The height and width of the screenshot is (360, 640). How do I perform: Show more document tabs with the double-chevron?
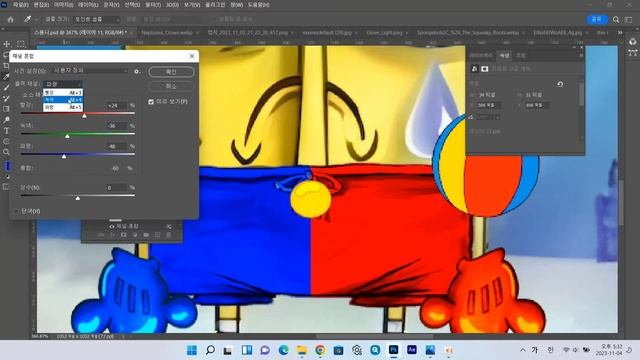[620, 32]
